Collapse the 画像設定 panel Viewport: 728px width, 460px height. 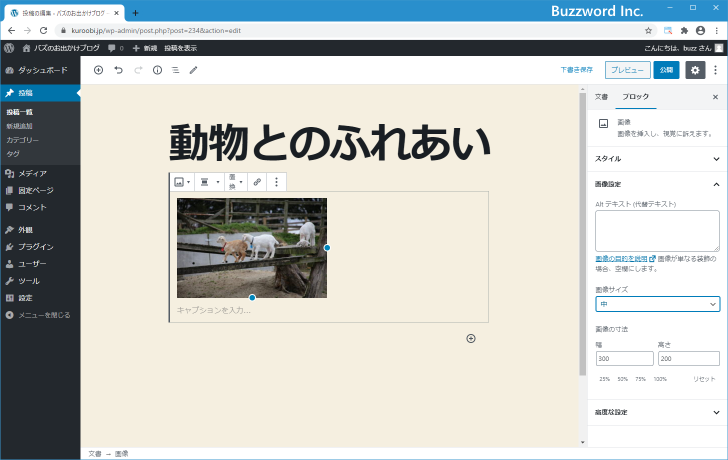click(x=657, y=184)
